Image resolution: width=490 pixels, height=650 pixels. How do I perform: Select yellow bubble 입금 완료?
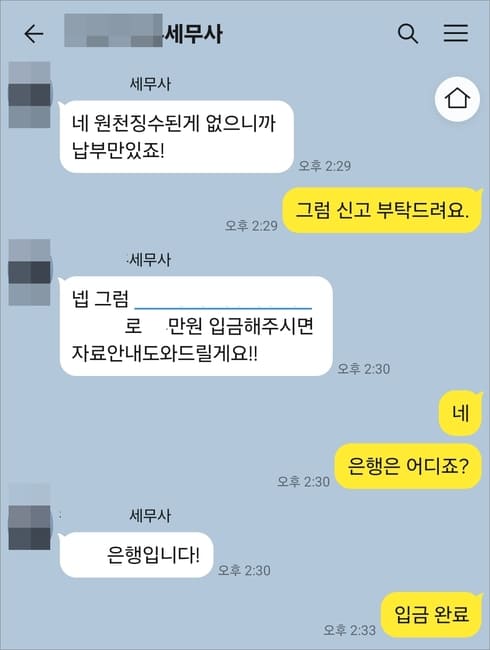coord(432,614)
